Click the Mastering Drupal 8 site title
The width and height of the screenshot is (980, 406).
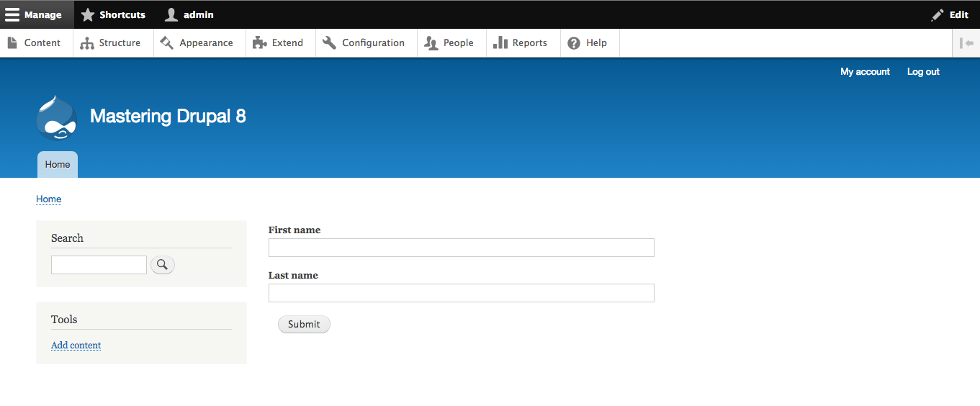point(168,116)
